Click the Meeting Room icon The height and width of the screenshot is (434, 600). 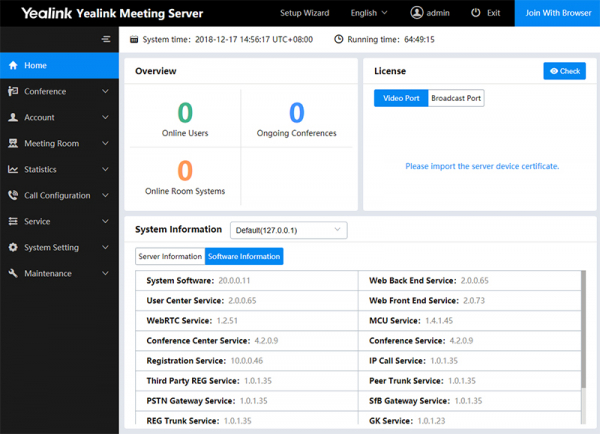[x=13, y=144]
